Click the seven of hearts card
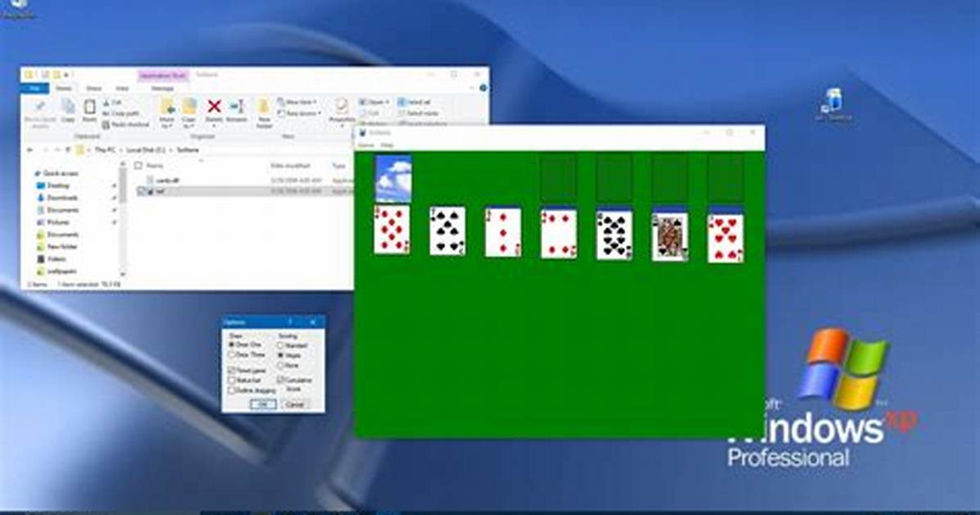The height and width of the screenshot is (515, 980). pyautogui.click(x=726, y=239)
